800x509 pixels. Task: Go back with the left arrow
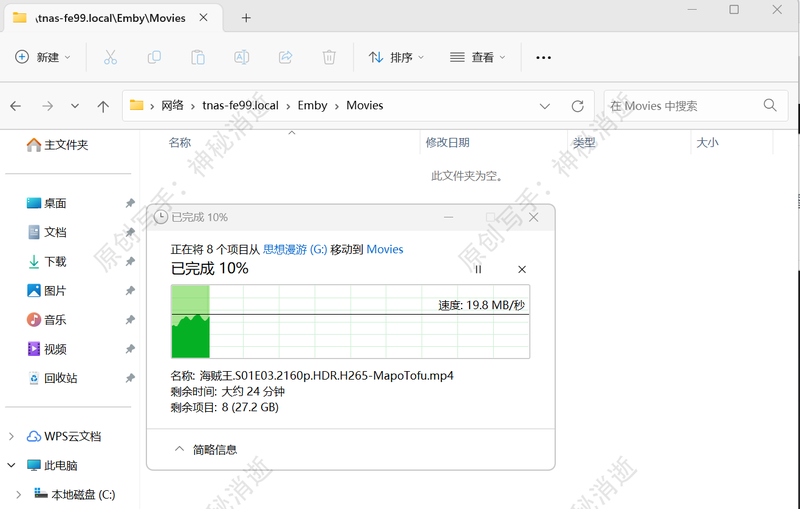(x=16, y=106)
